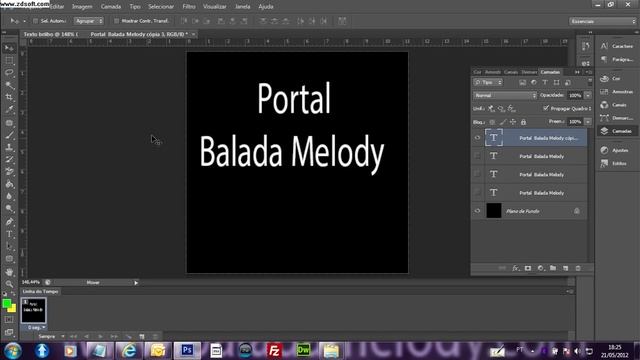Select the Eraser tool
This screenshot has height=360, width=640.
tap(9, 172)
